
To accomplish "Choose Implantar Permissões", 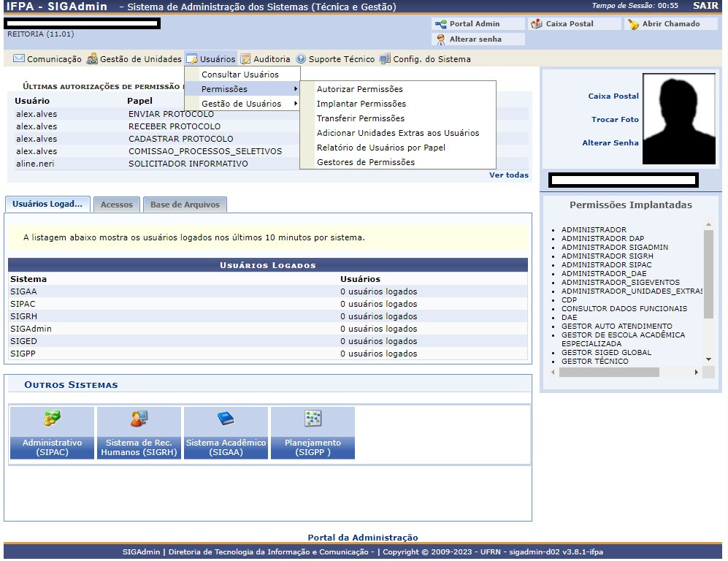I will (x=361, y=104).
